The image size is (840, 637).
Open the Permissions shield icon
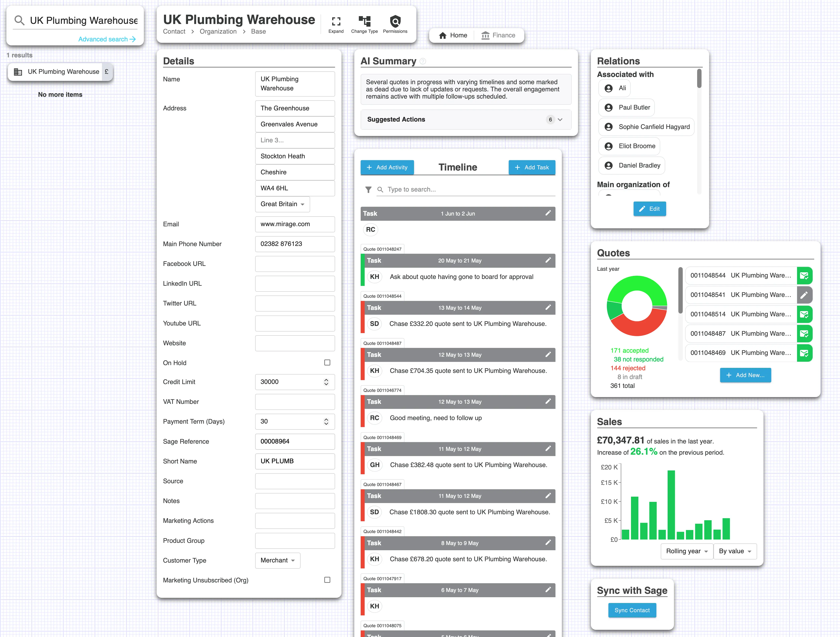pos(395,21)
